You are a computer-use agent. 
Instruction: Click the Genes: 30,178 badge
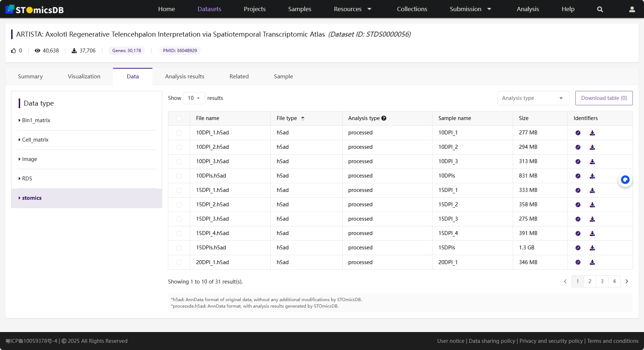point(127,51)
